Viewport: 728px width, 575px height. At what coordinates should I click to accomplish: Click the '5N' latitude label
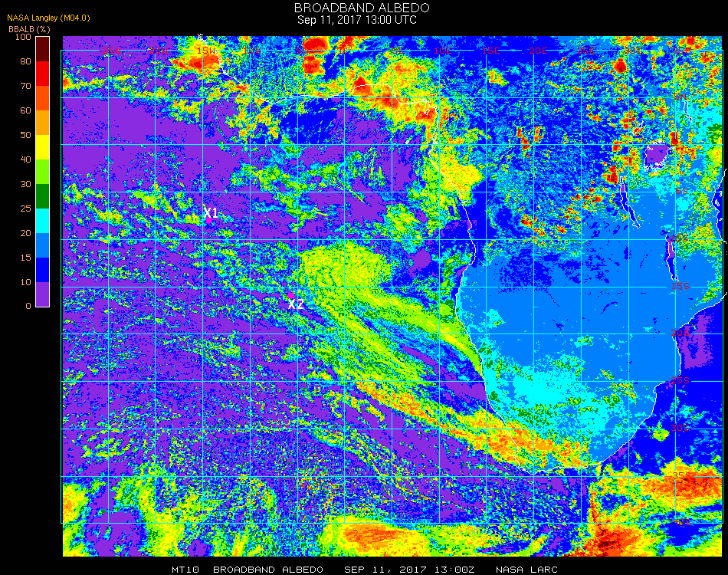[x=680, y=97]
